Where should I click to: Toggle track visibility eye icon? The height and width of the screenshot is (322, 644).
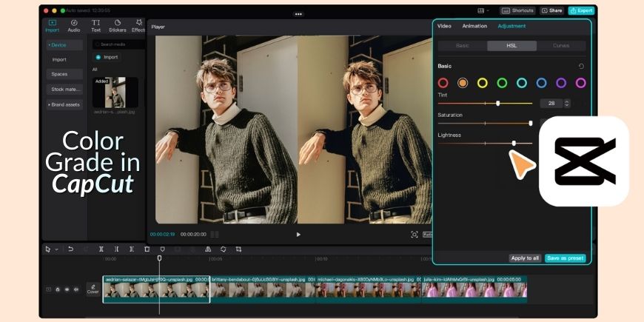click(67, 289)
